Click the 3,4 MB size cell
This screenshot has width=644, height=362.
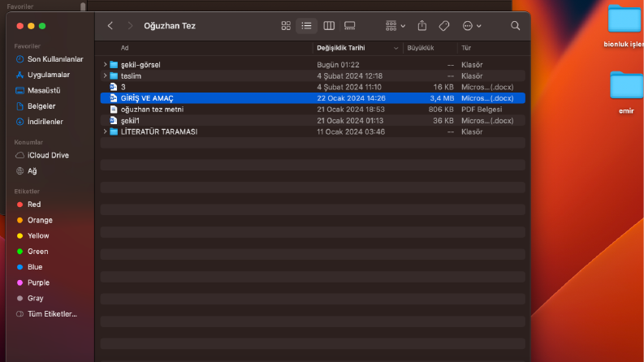tap(442, 98)
